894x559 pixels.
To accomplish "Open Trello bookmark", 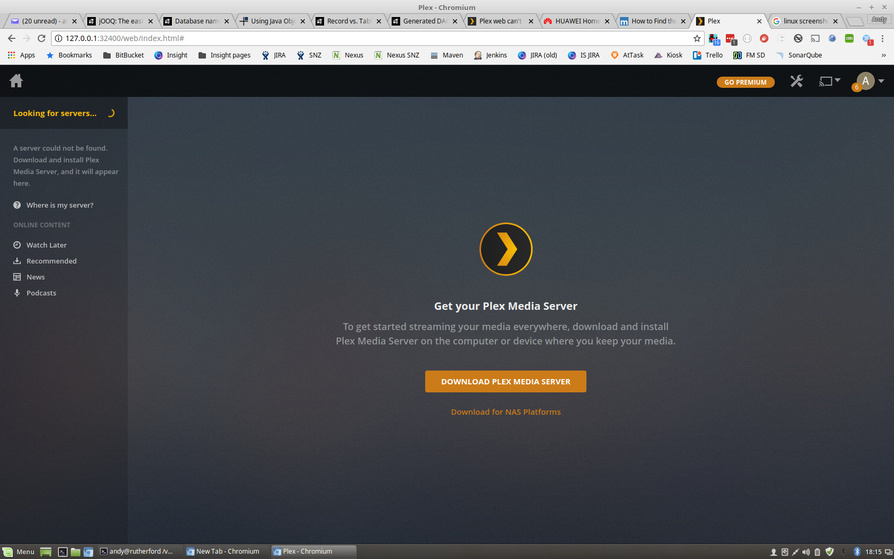I will coord(708,55).
